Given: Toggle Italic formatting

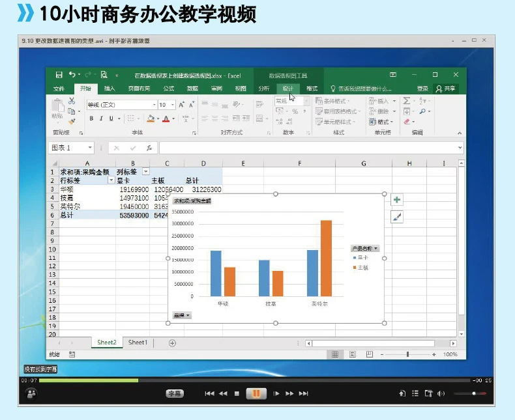Looking at the screenshot, I should point(101,119).
